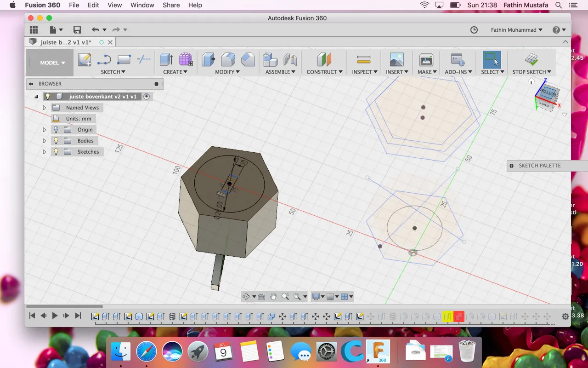Open the Display Settings dropdown
Screen dimensions: 588x368
pyautogui.click(x=318, y=297)
